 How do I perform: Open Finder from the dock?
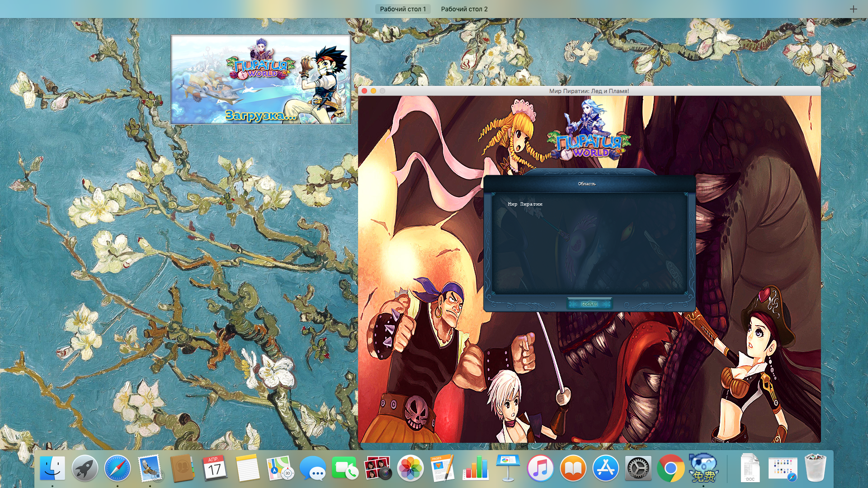52,468
